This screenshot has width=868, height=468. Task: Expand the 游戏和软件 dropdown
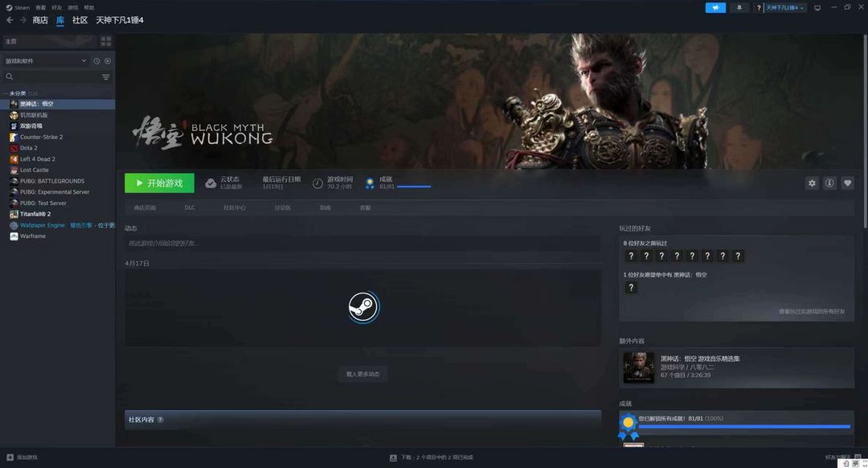tap(84, 61)
